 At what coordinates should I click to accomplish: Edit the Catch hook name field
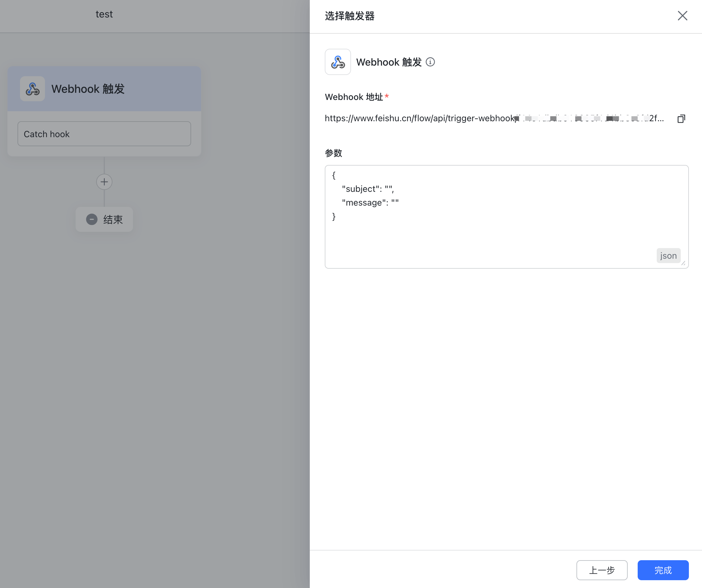[104, 134]
